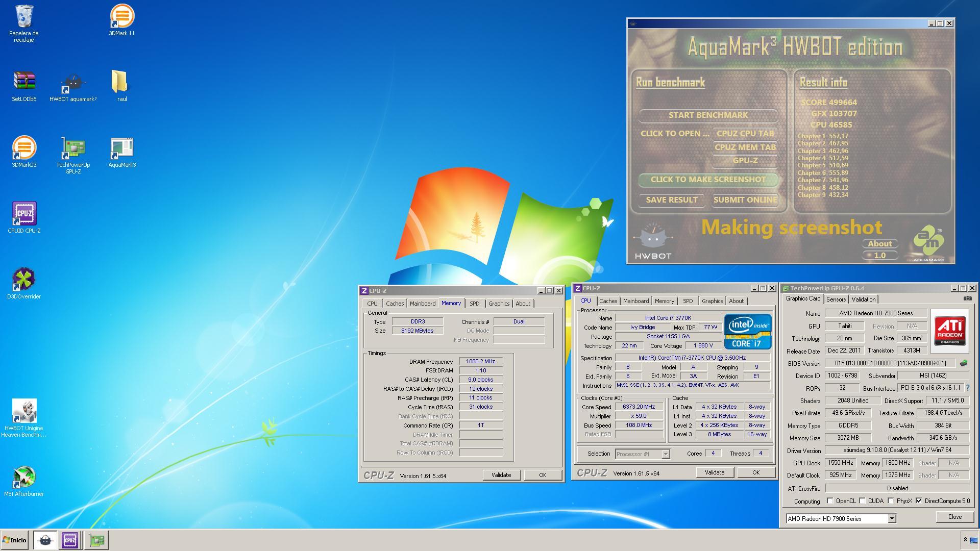Click Core Speed value 6373.20 MHz
The height and width of the screenshot is (551, 980).
639,407
